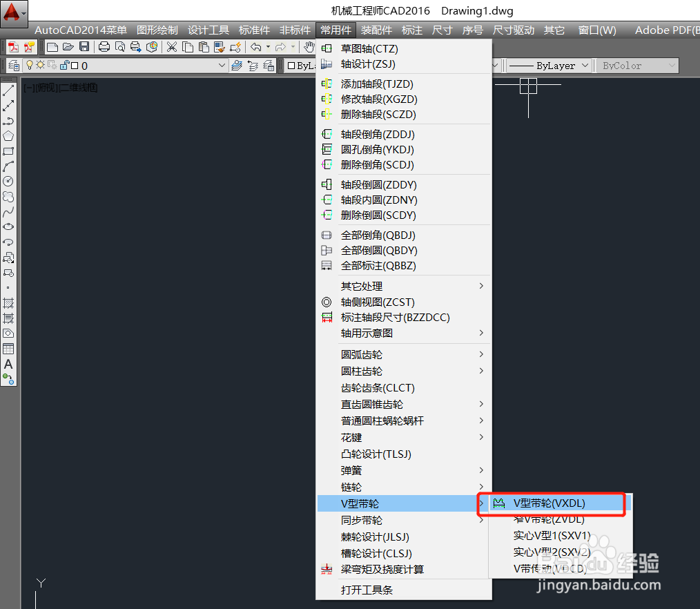Click the Layer States Manager icon

(x=269, y=66)
